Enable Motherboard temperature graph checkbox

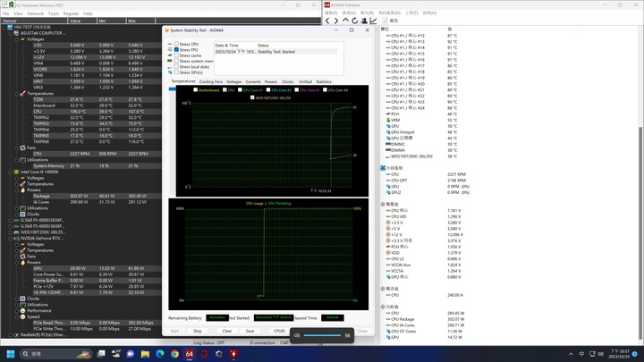[196, 90]
